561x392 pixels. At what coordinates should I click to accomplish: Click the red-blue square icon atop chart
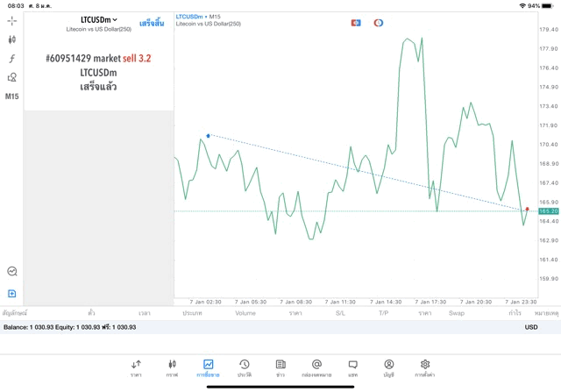point(356,23)
